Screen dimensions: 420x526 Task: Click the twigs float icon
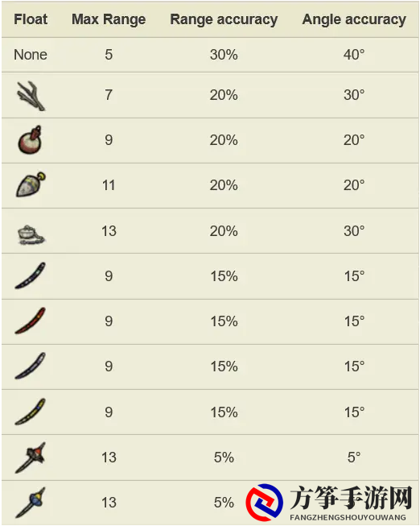coord(31,96)
